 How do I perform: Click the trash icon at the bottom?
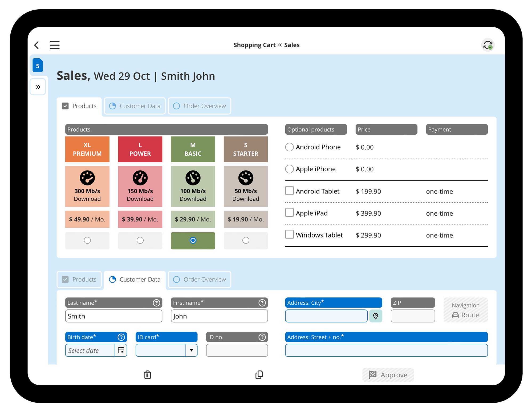coord(147,374)
